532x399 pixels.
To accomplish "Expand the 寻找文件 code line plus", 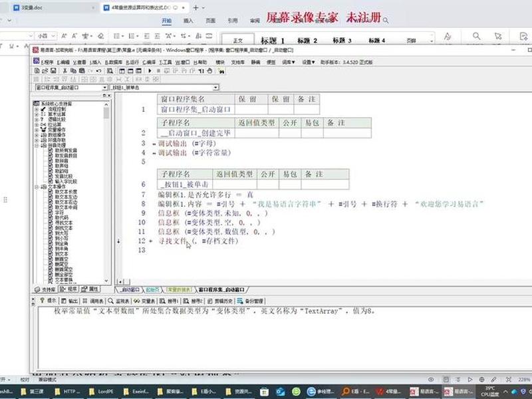I will click(151, 241).
